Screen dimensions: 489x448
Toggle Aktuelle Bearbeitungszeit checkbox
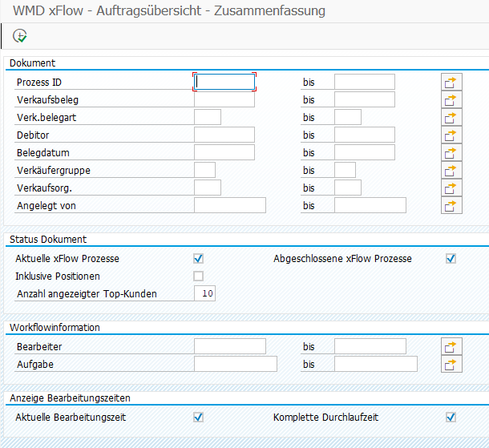(199, 417)
